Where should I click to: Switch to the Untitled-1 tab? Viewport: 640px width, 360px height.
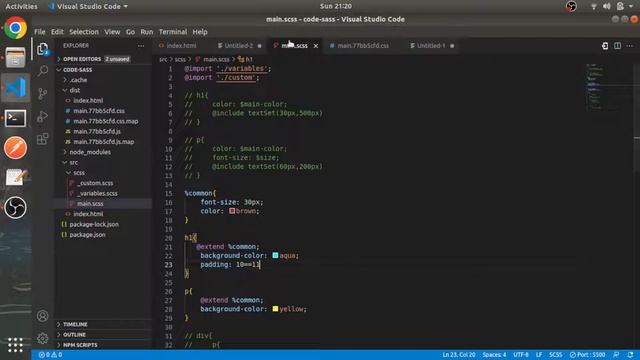tap(431, 46)
